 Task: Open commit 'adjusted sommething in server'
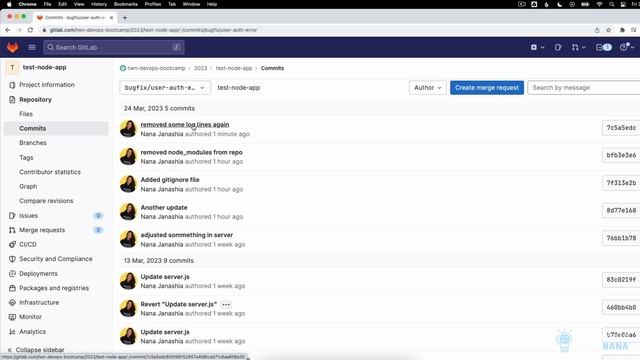(x=187, y=235)
